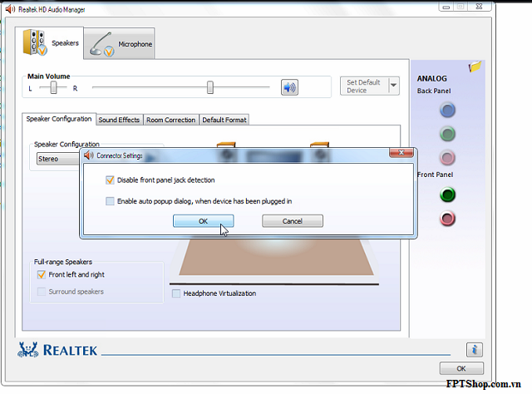Close the Connector Settings dialog
This screenshot has width=532, height=394.
point(401,153)
